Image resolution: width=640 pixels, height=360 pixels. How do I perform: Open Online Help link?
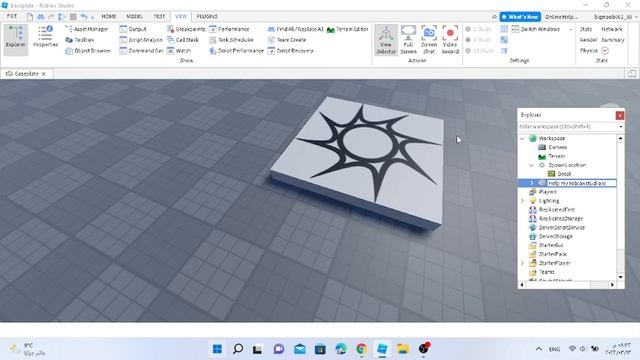click(x=561, y=17)
